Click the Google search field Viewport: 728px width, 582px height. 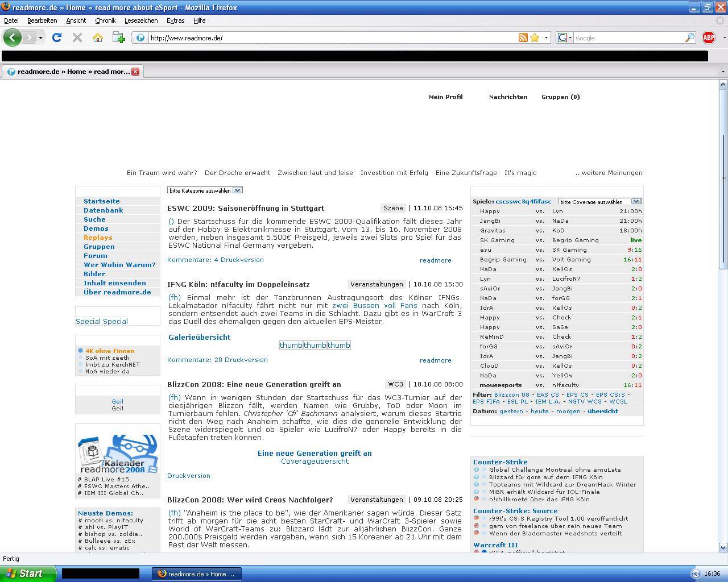click(x=628, y=38)
